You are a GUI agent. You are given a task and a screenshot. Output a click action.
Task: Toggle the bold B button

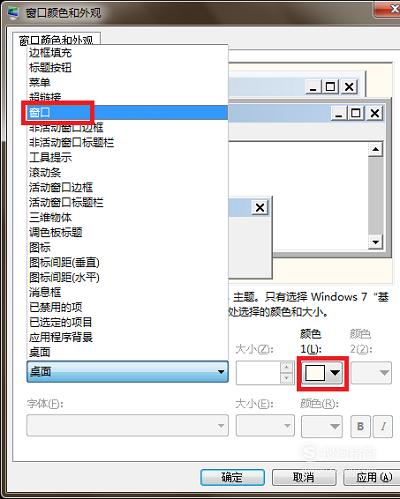pos(360,426)
